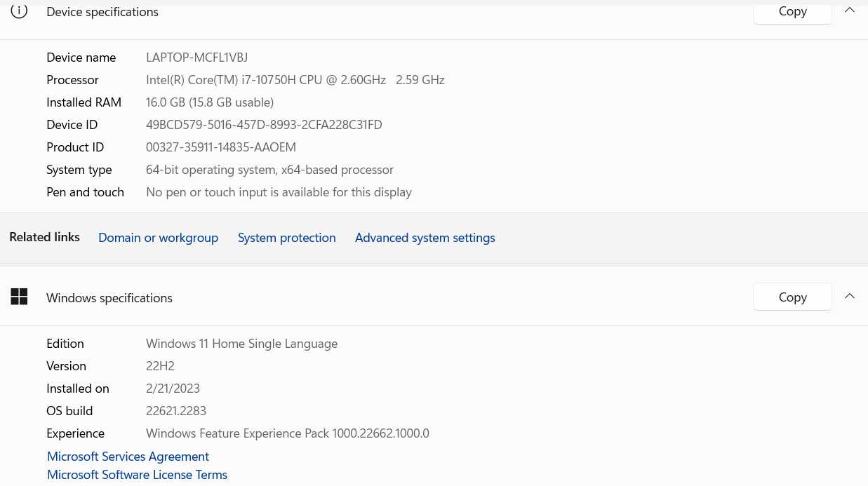
Task: Open Microsoft Software License Terms
Action: pyautogui.click(x=137, y=475)
